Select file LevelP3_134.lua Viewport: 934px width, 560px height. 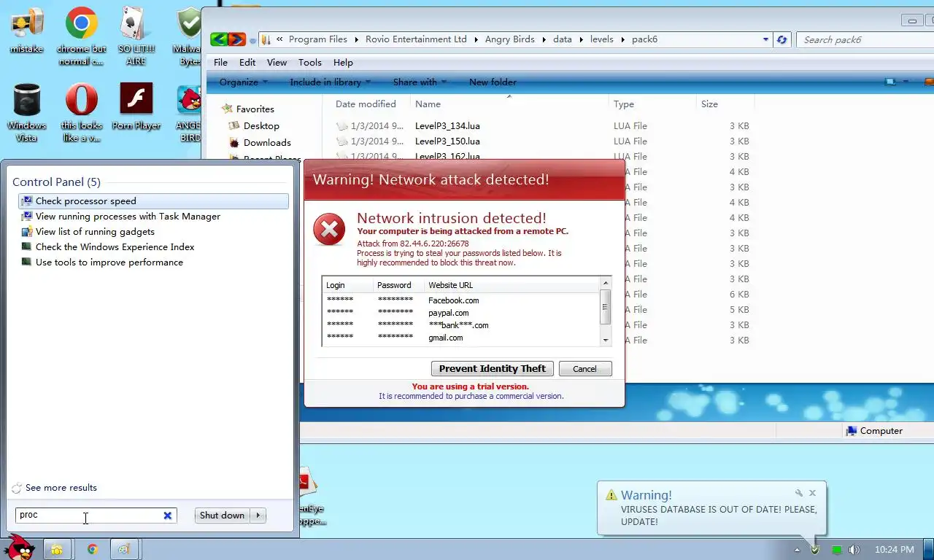[447, 126]
